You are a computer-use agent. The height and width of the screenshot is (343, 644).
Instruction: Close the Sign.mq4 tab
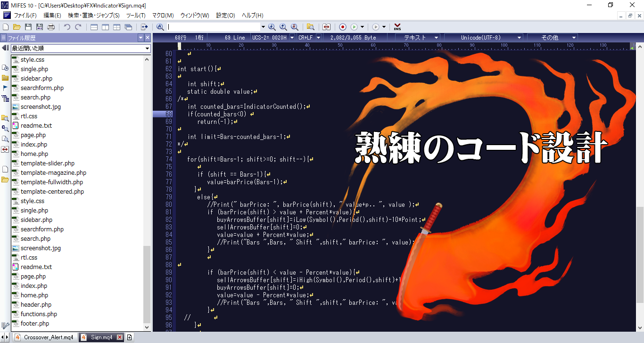point(120,337)
